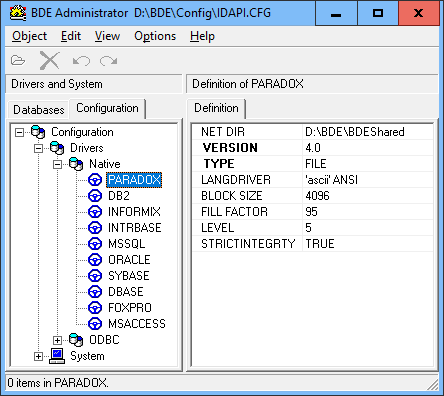
Task: Click the DBASE driver icon
Action: (x=95, y=292)
